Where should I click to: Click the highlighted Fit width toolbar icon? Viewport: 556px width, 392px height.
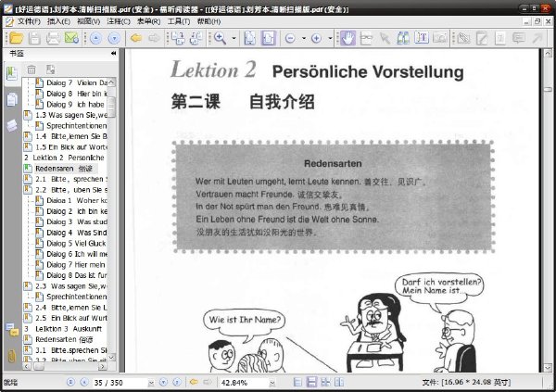pos(268,38)
